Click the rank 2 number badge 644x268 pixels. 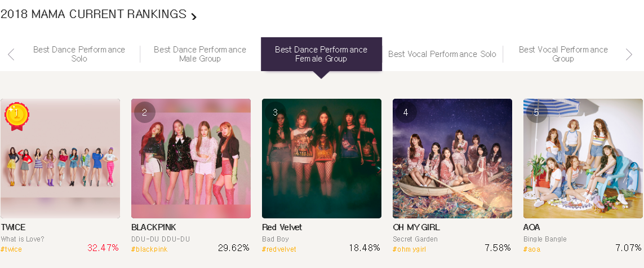point(144,112)
